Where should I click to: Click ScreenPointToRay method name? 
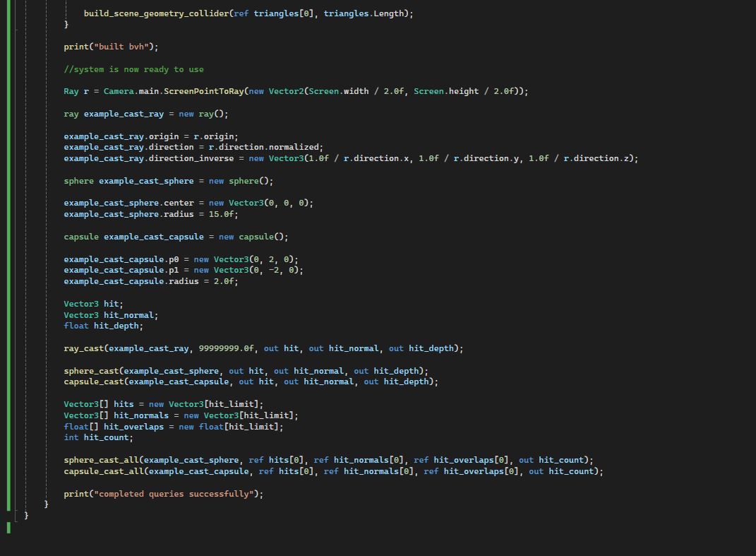[x=203, y=91]
